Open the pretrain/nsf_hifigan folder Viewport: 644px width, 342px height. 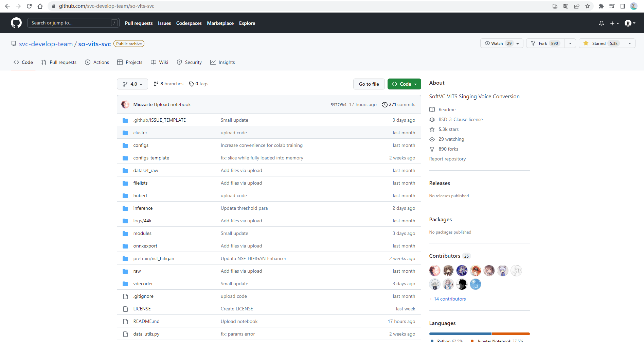coord(154,259)
